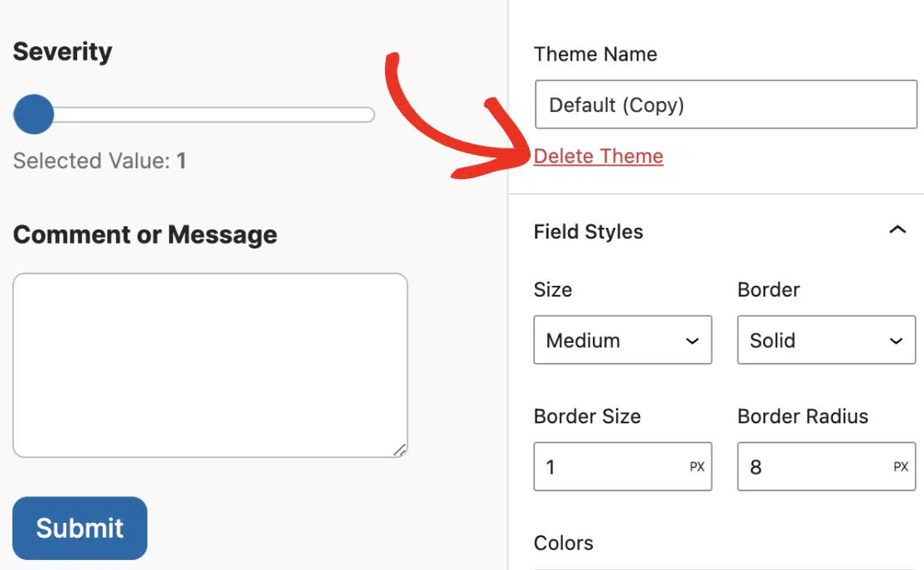Click the Theme Name label
Viewport: 924px width, 570px height.
point(595,54)
